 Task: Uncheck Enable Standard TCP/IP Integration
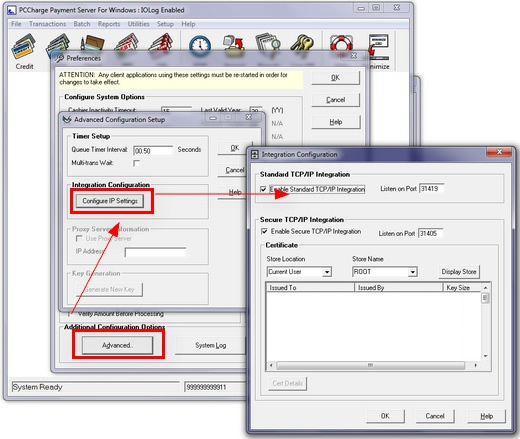(x=263, y=189)
